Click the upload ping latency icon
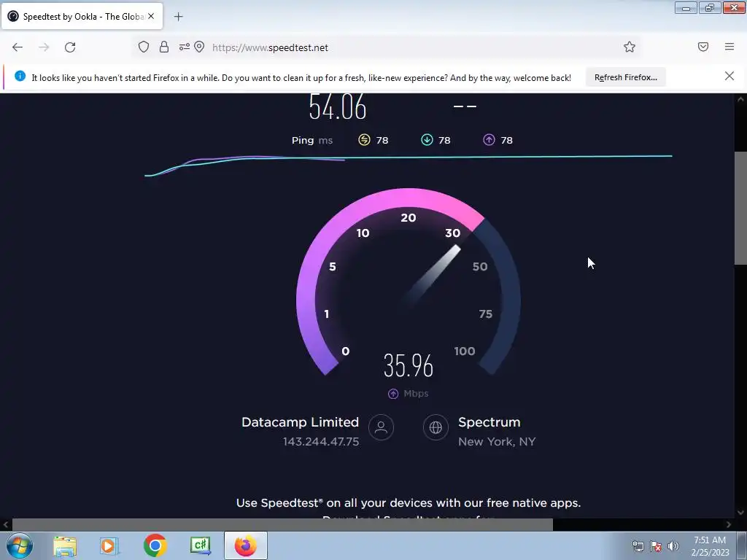The height and width of the screenshot is (560, 747). point(489,139)
